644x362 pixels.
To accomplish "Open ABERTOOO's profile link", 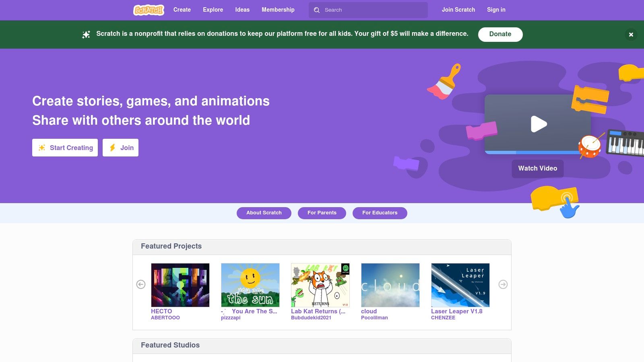I will 165,317.
